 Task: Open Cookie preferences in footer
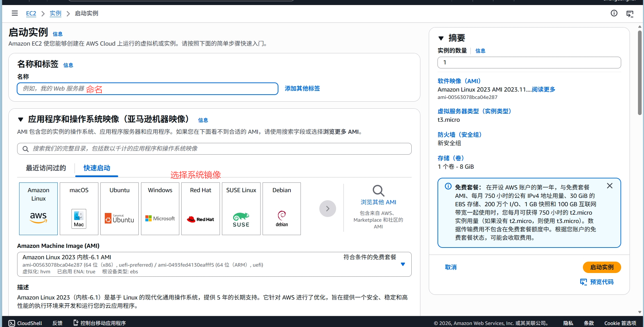coord(620,323)
